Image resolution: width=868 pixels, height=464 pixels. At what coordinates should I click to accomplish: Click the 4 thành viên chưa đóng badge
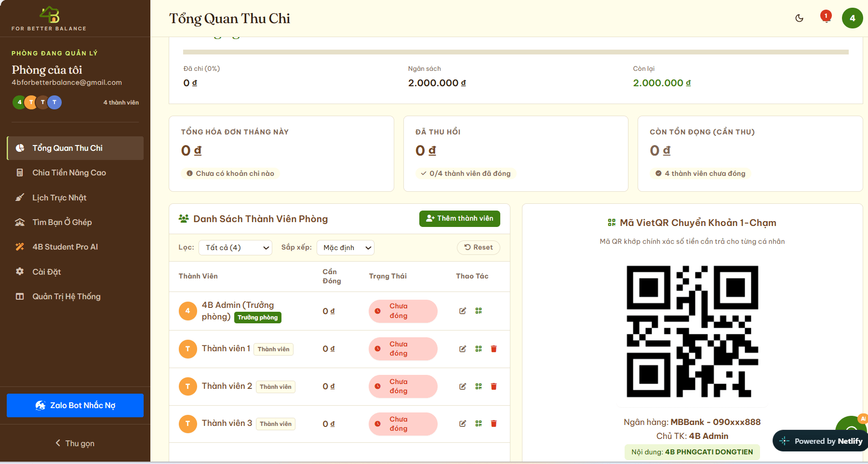pyautogui.click(x=700, y=173)
